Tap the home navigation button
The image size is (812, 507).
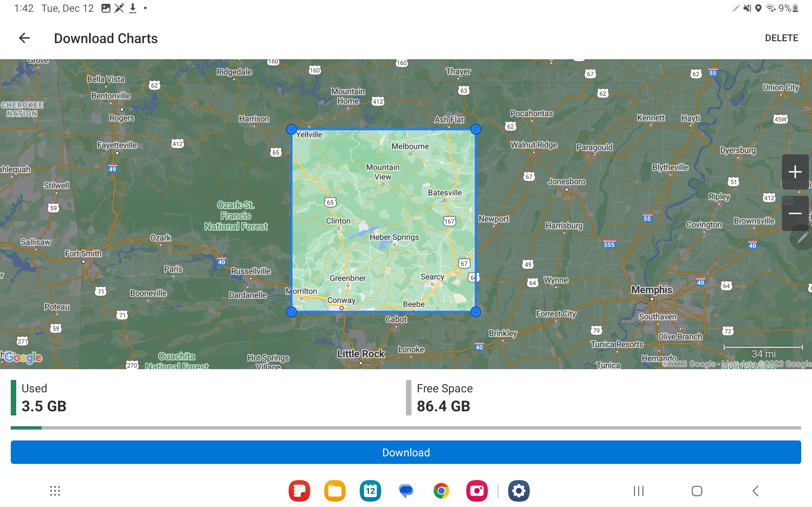[697, 491]
